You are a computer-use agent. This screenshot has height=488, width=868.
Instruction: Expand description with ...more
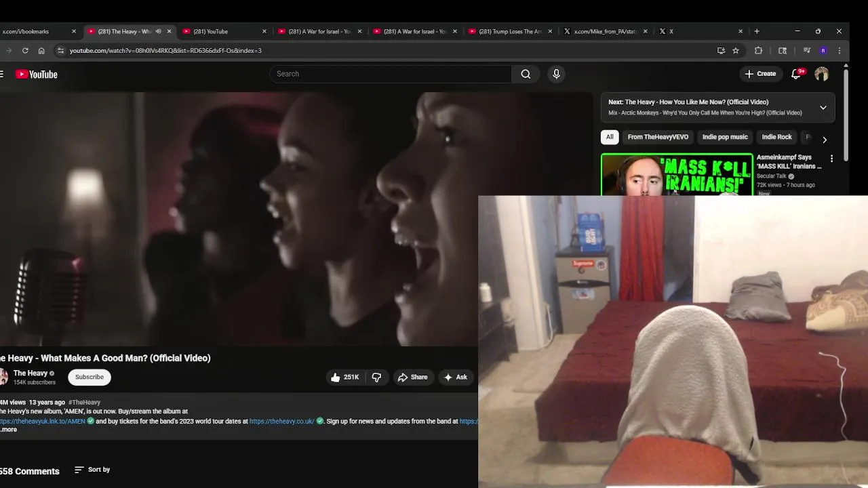tap(8, 430)
